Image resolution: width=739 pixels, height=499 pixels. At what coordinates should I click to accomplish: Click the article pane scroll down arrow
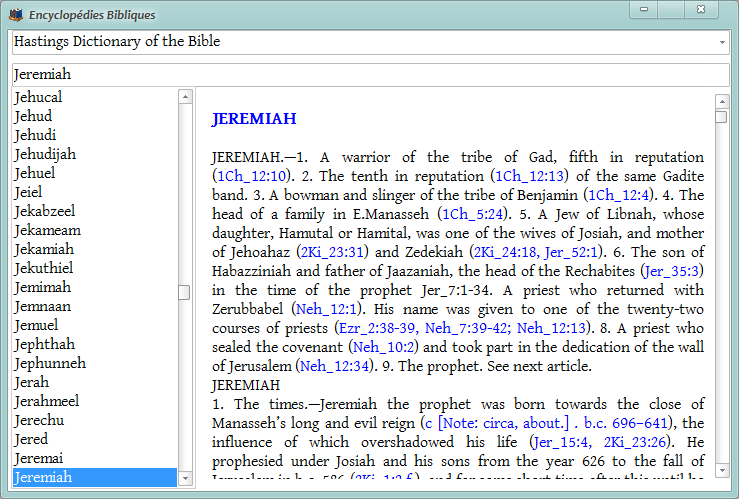point(722,470)
